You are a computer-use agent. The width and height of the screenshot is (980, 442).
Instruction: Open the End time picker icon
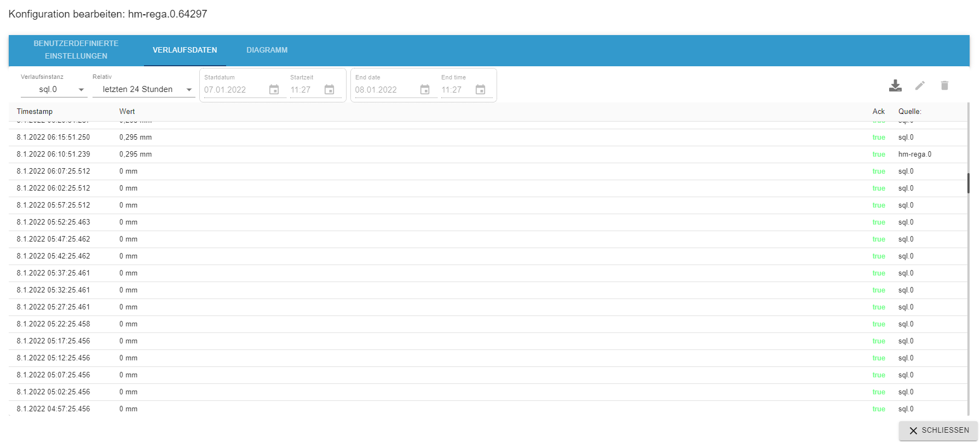(480, 90)
